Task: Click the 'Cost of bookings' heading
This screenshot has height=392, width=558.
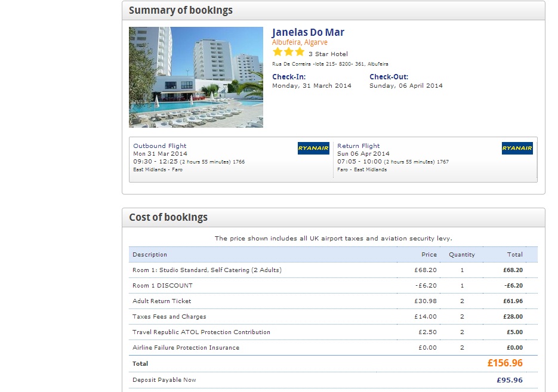Action: point(168,217)
